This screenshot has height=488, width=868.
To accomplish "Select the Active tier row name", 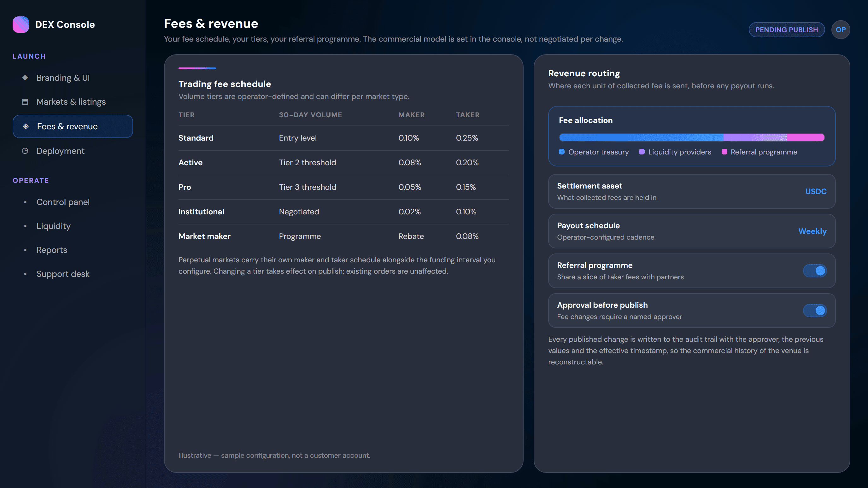I will coord(191,162).
